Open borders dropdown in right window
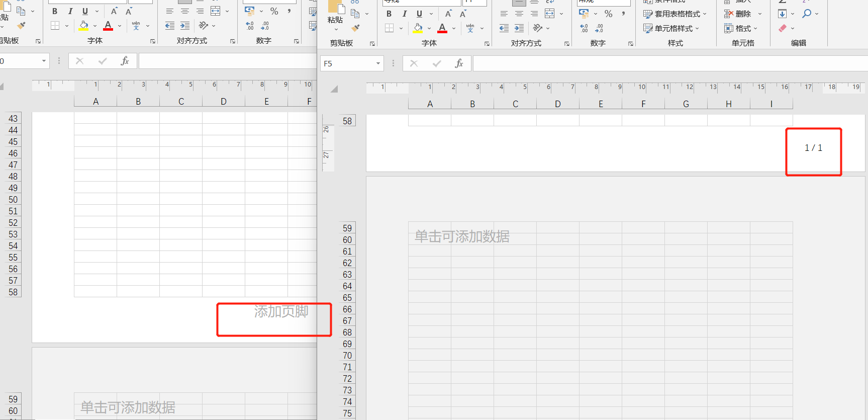Viewport: 868px width, 420px height. [401, 29]
